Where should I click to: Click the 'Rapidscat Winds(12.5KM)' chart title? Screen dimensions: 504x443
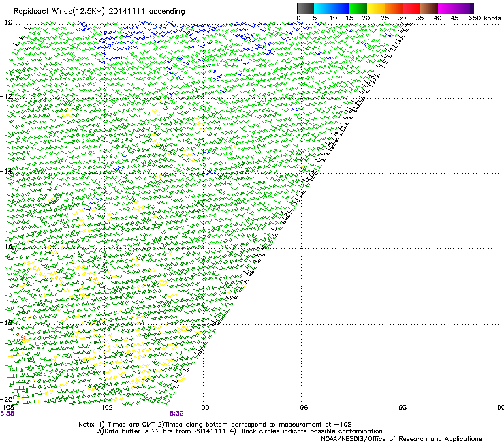59,12
